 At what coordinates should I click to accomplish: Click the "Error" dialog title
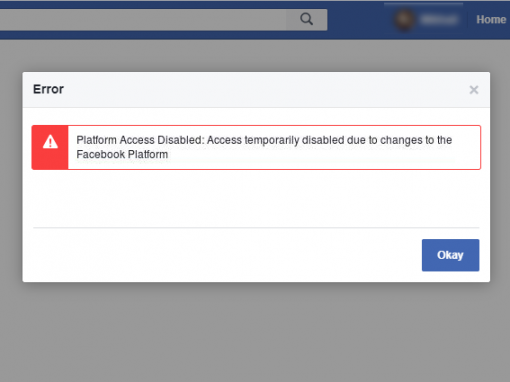pyautogui.click(x=48, y=89)
